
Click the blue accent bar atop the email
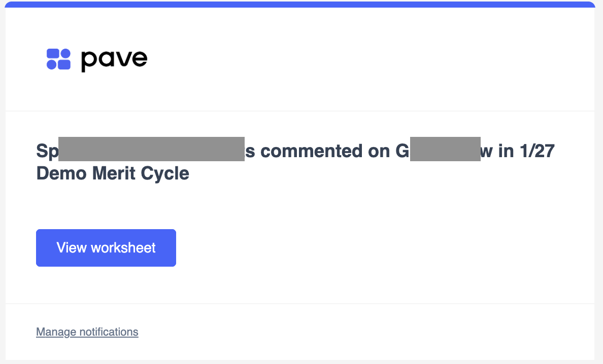[300, 5]
